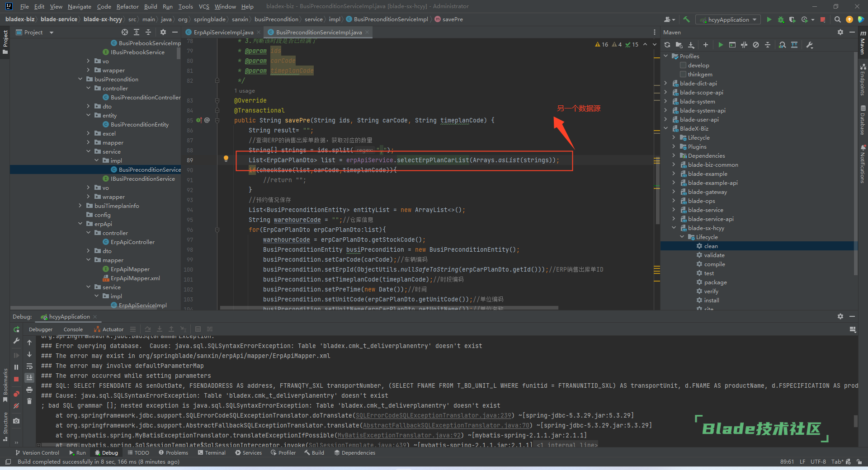Click the camera thread dump icon
This screenshot has width=868, height=470.
point(16,421)
